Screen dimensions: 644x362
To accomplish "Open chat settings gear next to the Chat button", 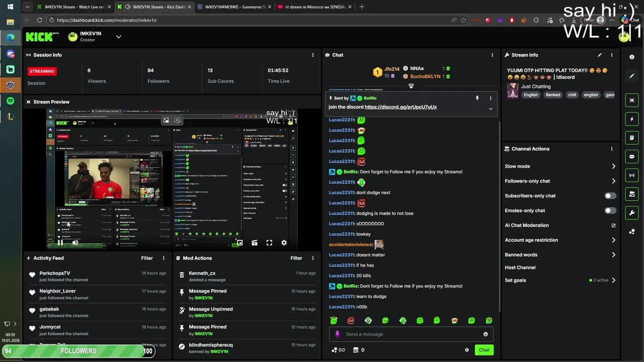I will coord(466,350).
